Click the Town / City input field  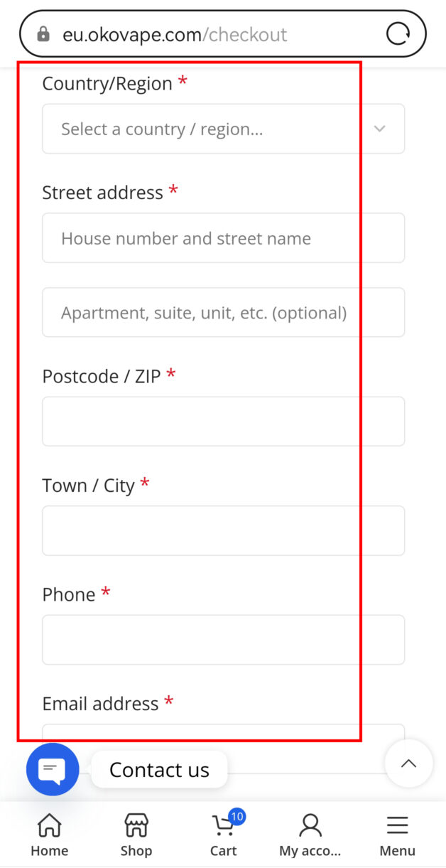pos(223,530)
